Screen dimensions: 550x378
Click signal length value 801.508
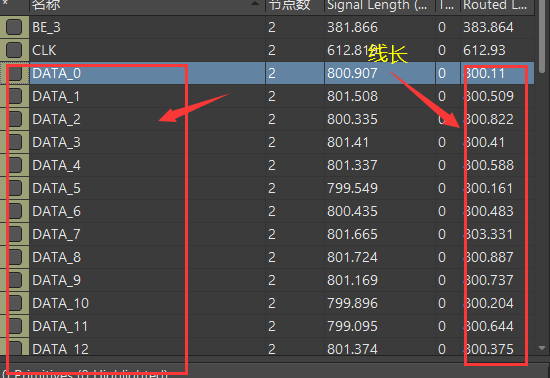point(353,96)
